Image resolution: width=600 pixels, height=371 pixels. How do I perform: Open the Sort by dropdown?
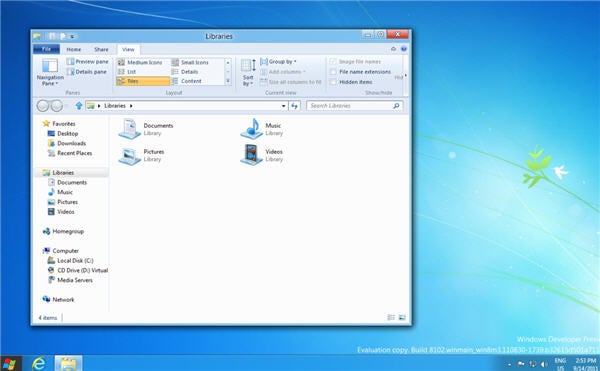pyautogui.click(x=248, y=72)
